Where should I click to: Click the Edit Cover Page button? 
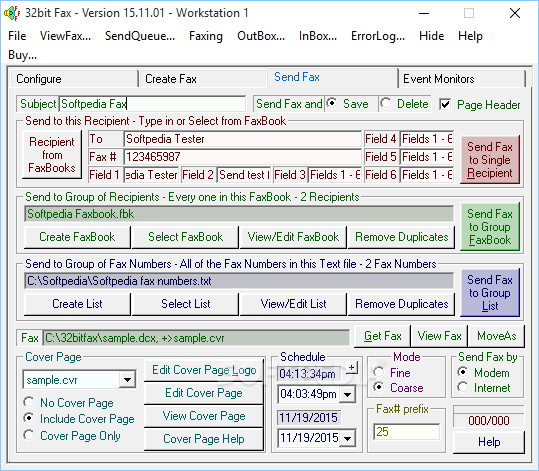pyautogui.click(x=204, y=393)
